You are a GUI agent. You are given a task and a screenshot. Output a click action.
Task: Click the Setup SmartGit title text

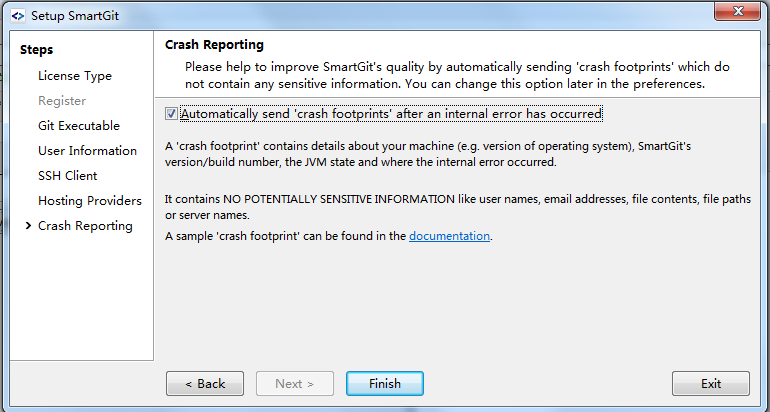pos(75,16)
